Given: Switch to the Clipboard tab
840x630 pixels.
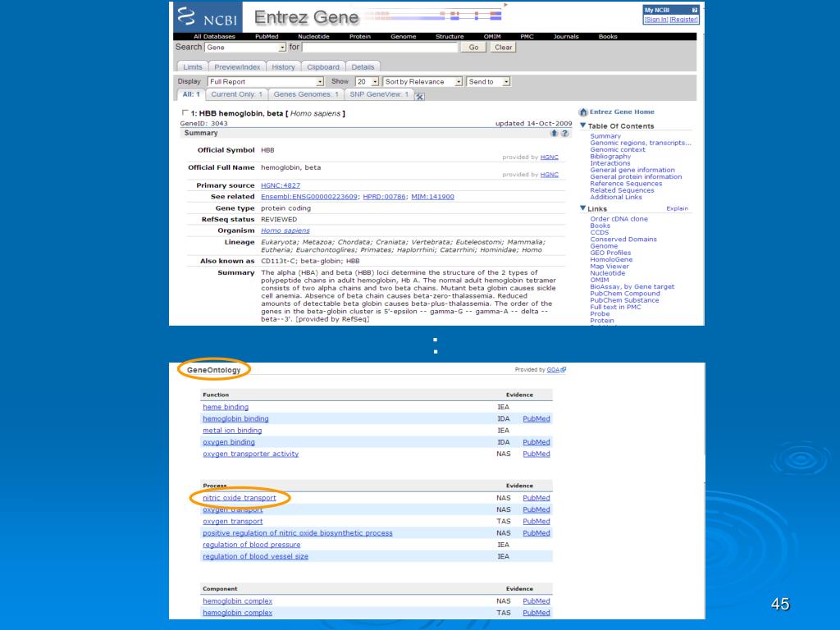Looking at the screenshot, I should [323, 67].
